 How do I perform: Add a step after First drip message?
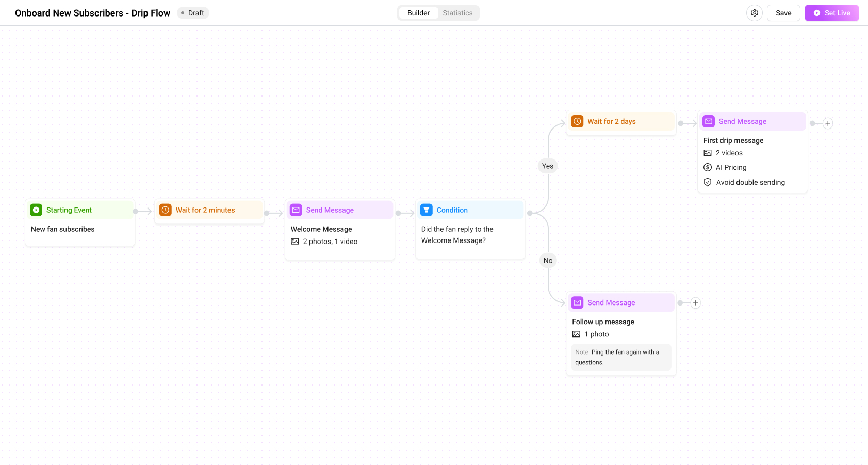[x=828, y=123]
